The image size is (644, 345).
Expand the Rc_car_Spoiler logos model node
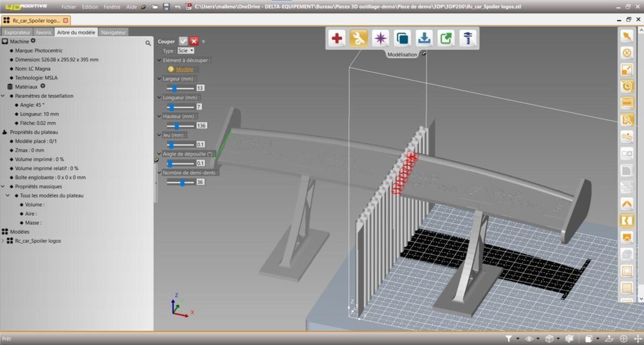pyautogui.click(x=3, y=241)
